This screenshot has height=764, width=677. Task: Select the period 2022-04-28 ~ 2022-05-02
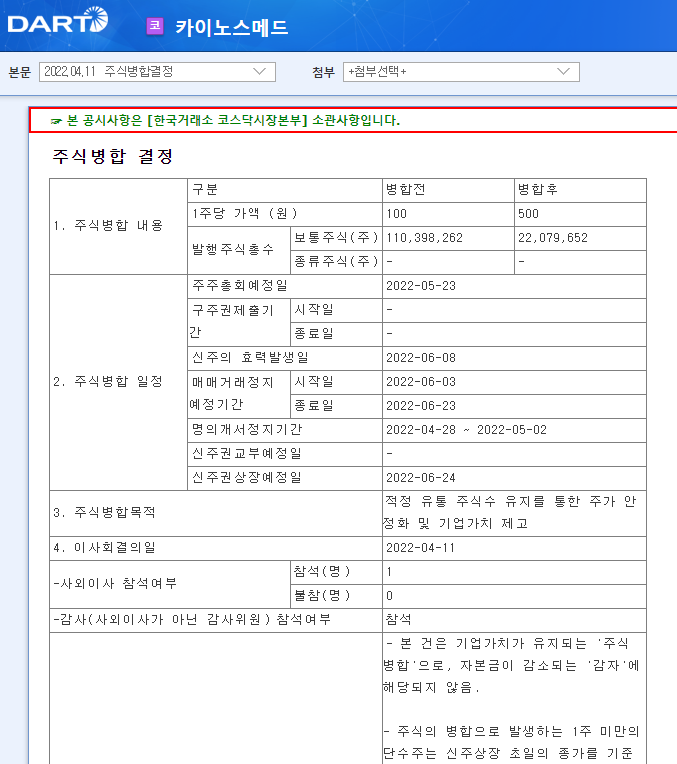[x=466, y=430]
